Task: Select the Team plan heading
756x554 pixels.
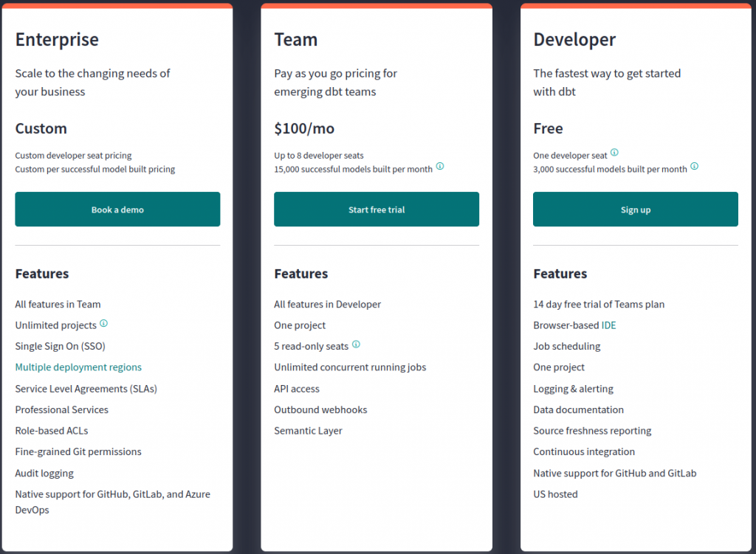Action: tap(295, 40)
